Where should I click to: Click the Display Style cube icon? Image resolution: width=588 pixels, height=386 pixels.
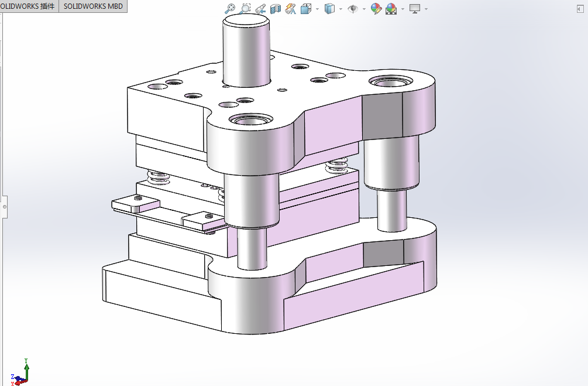click(x=329, y=9)
